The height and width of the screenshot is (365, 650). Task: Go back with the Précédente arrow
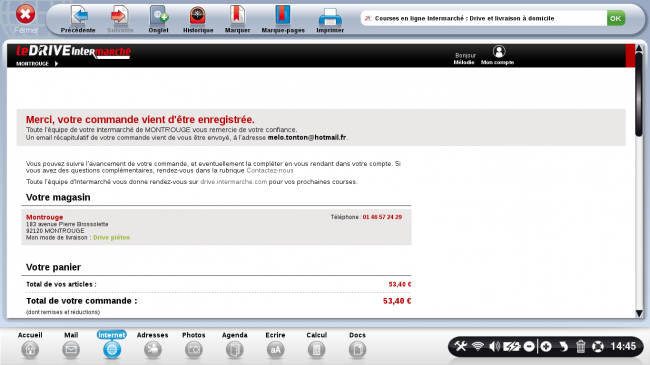78,19
